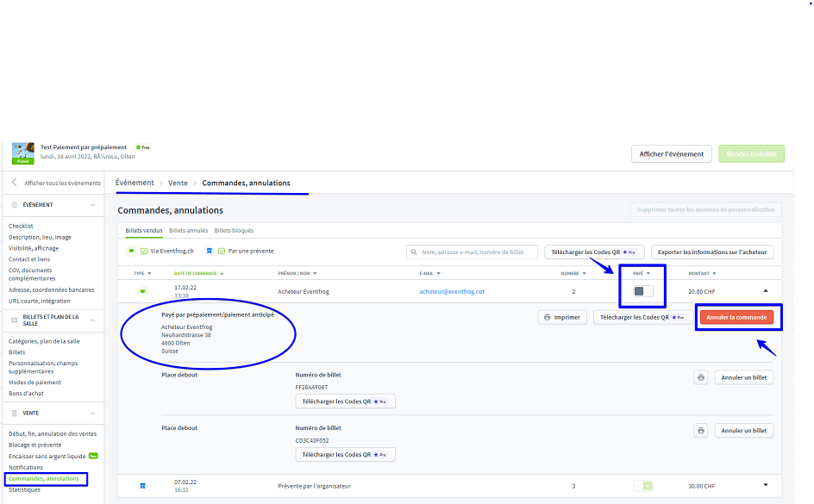Switch to the Billets annulés tab
This screenshot has height=504, width=814.
(x=188, y=231)
